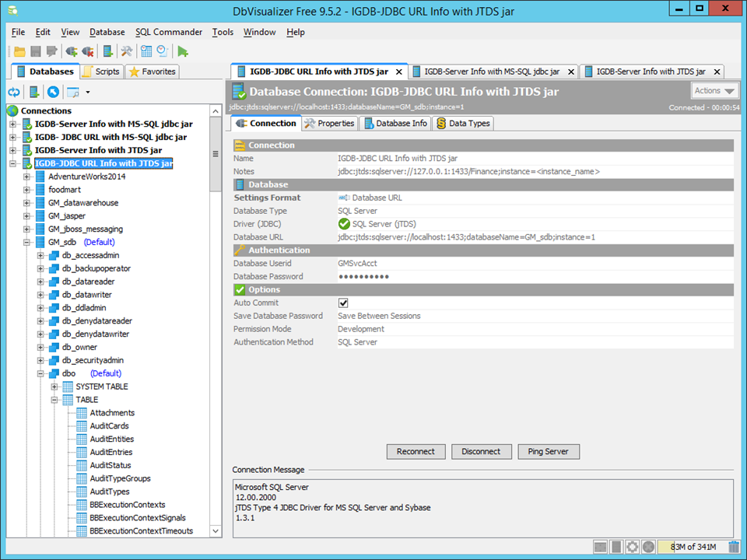Click the second gray square status bar icon
This screenshot has height=560, width=747.
point(616,547)
